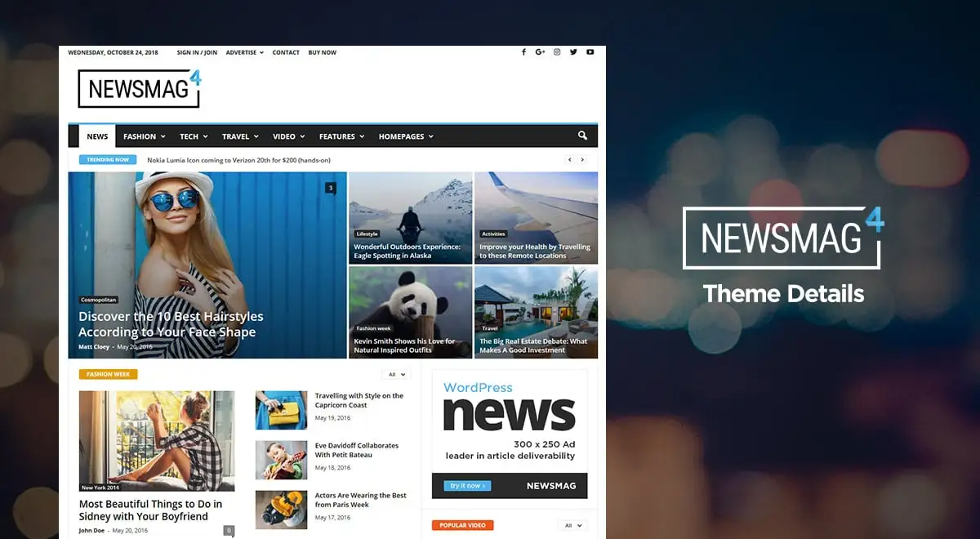980x539 pixels.
Task: Open the Google+ social icon
Action: coord(540,51)
